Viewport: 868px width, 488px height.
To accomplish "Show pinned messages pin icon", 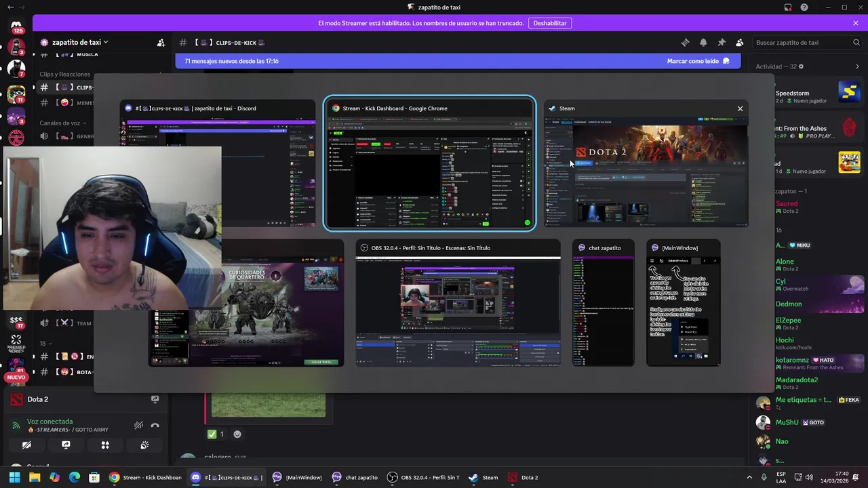I will point(722,42).
